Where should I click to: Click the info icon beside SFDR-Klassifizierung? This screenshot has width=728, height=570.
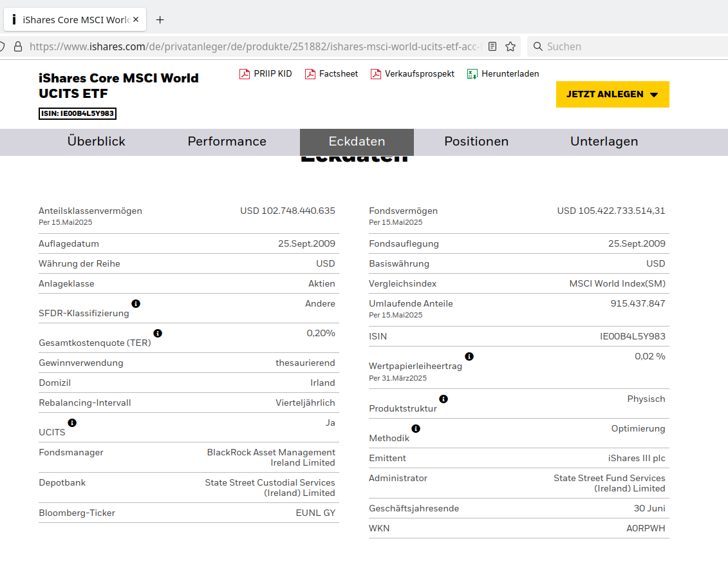136,303
